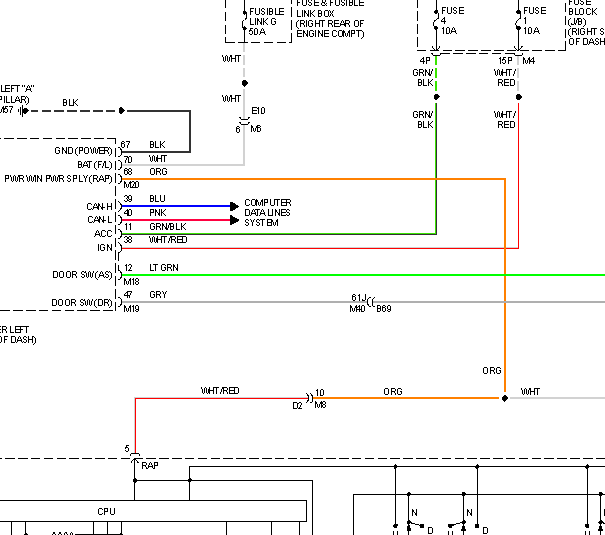
Task: Click the WHT/RED label left of D2 connector
Action: coord(220,391)
